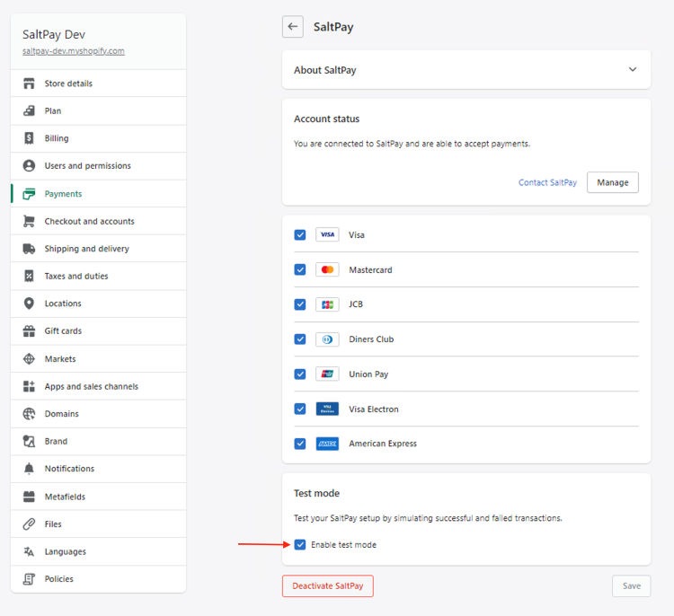Go to Billing settings
Viewport: 674px width, 616px height.
[x=99, y=138]
